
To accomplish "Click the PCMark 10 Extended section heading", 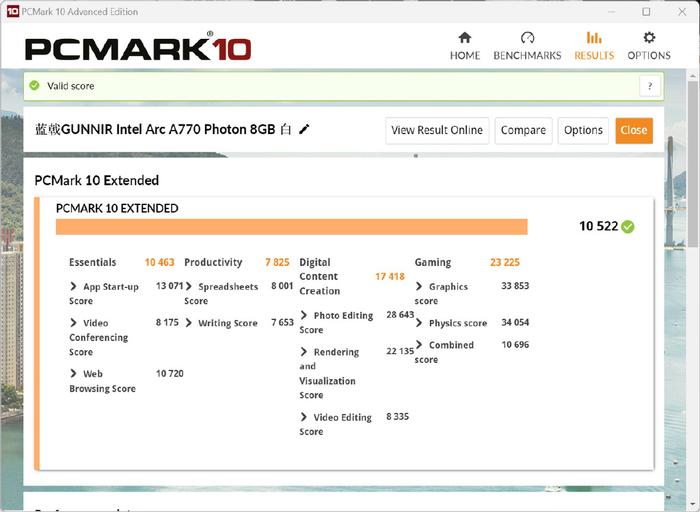I will [96, 180].
